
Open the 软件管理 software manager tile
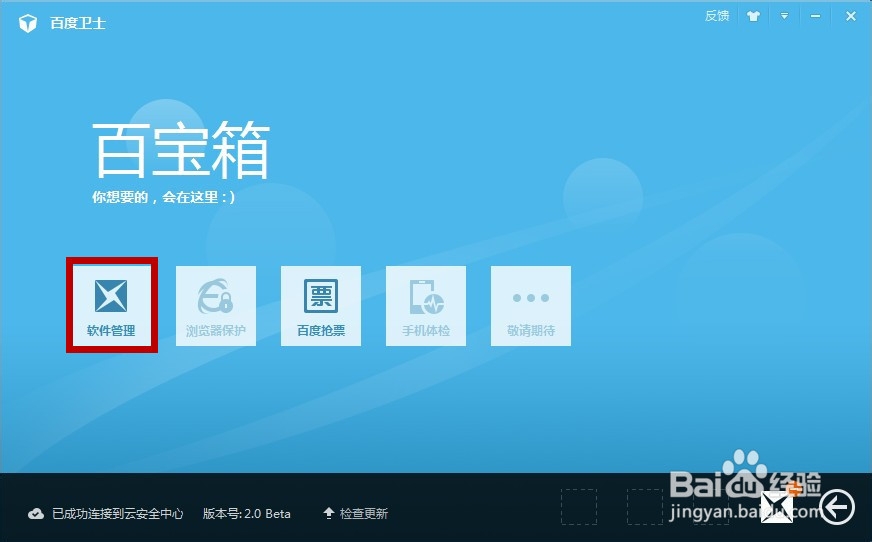tap(111, 305)
